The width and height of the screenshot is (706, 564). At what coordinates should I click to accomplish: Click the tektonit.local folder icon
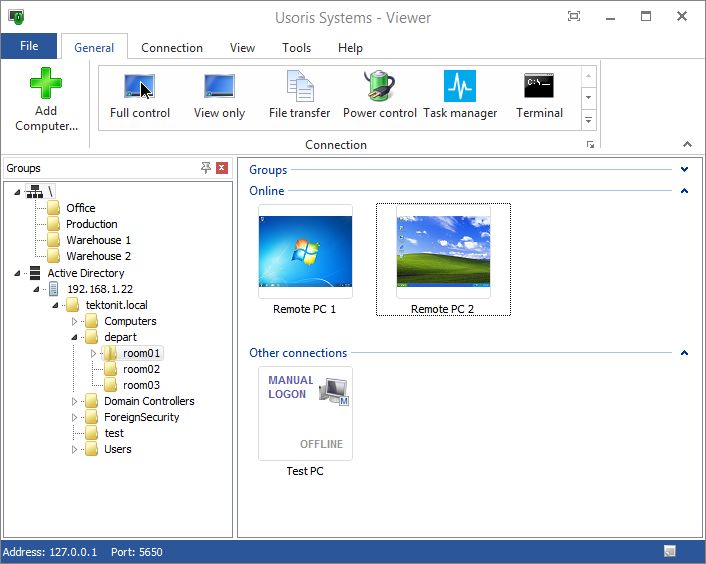click(x=72, y=305)
